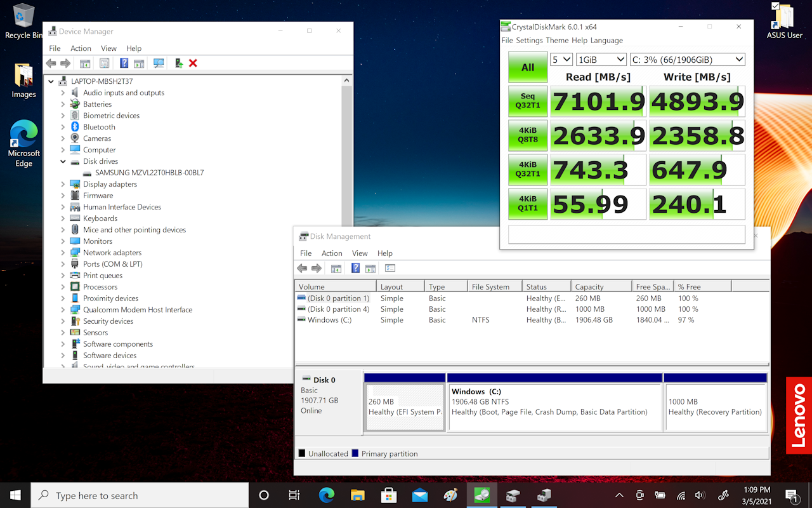Select (Disk 0 partition 1) volume row

(532, 298)
